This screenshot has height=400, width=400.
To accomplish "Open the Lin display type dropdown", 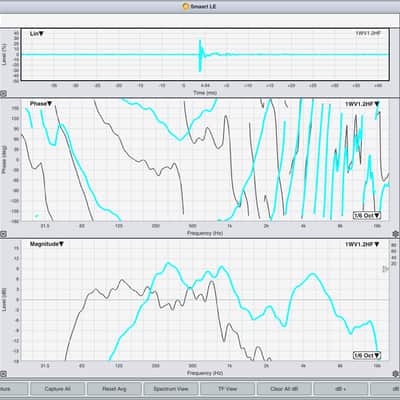I will click(37, 34).
